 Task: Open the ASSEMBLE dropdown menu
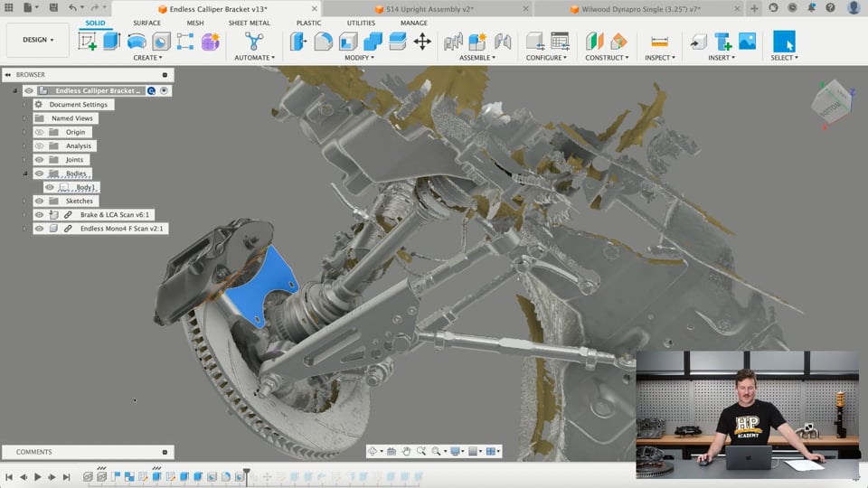click(x=477, y=58)
